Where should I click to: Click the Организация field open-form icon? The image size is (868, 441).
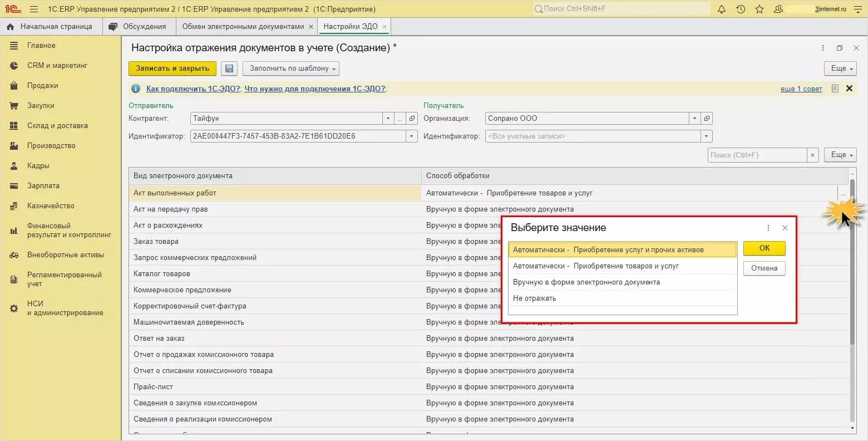(x=707, y=119)
